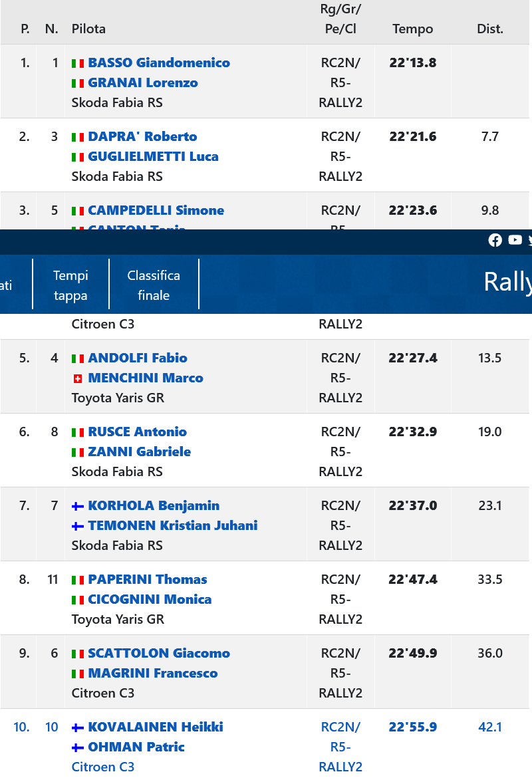Screen dimensions: 532x782
Task: Click the Italian flag beside BASSO Giandomenico
Action: [x=78, y=63]
